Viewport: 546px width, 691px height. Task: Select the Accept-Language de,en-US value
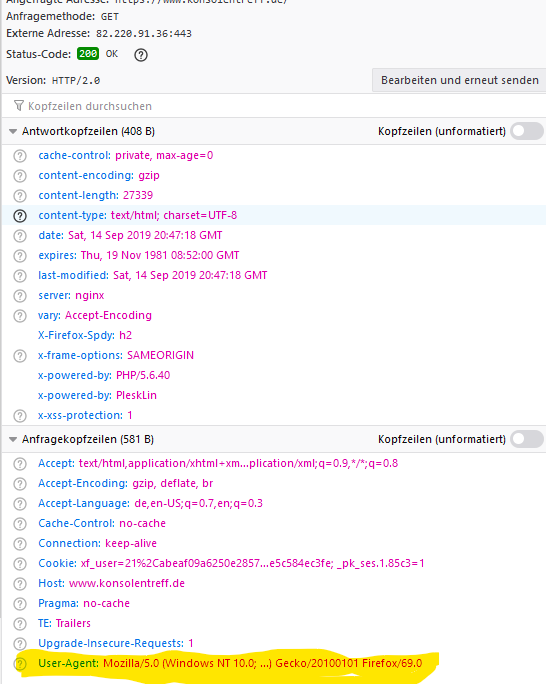198,503
